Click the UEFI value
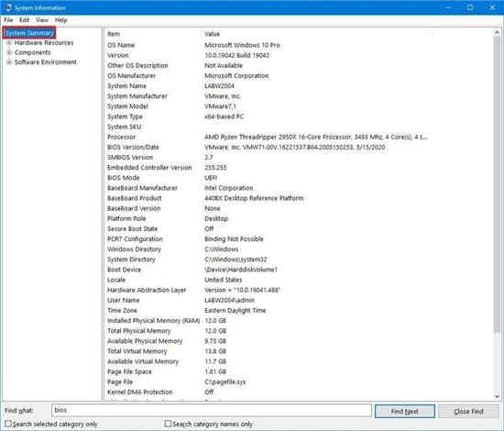Image resolution: width=504 pixels, height=431 pixels. tap(211, 178)
